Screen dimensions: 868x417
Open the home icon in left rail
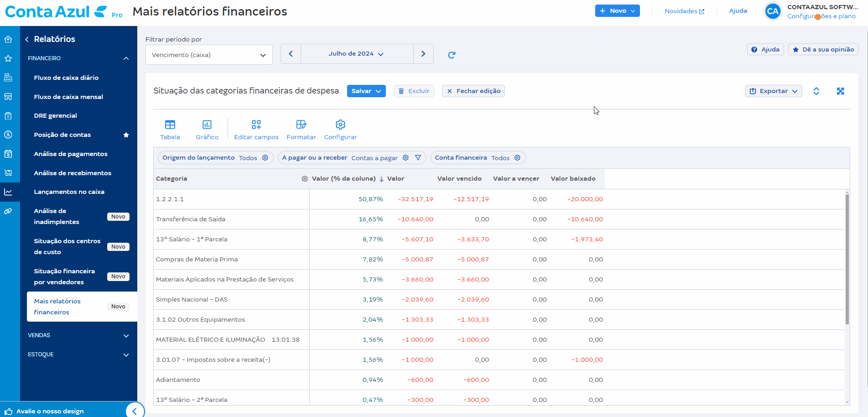[8, 39]
